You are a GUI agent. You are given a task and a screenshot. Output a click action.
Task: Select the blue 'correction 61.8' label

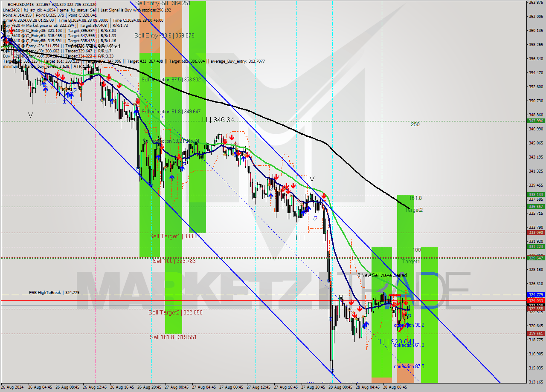click(x=409, y=345)
